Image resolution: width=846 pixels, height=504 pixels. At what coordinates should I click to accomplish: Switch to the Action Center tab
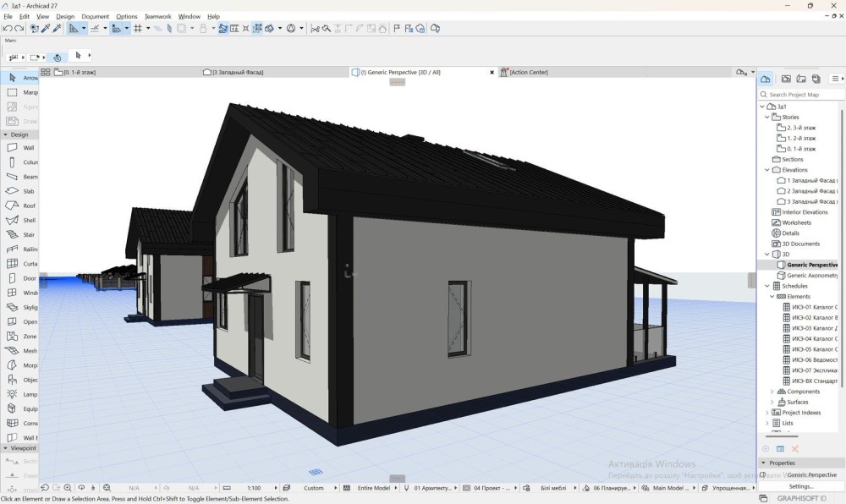(x=528, y=73)
